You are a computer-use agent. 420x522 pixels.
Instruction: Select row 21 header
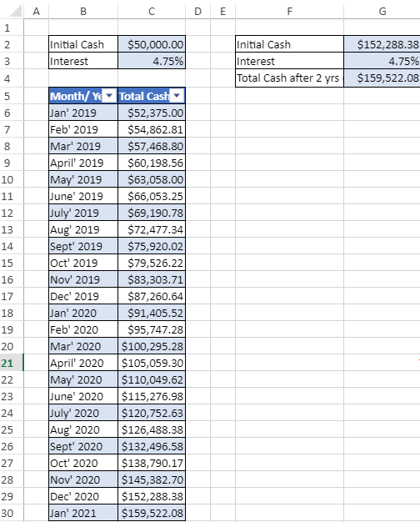pyautogui.click(x=7, y=363)
